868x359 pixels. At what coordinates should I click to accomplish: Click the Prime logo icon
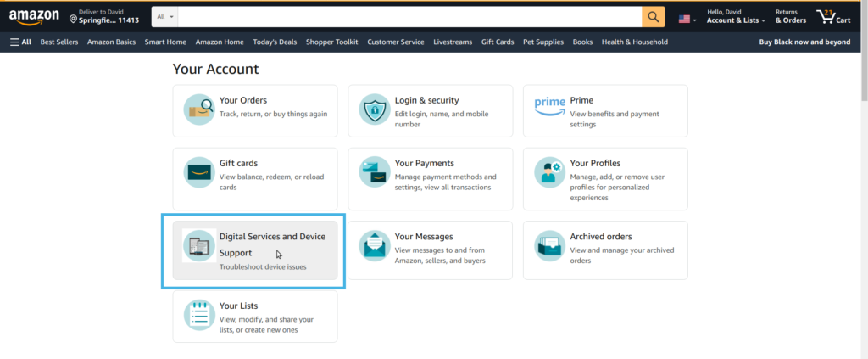[549, 106]
